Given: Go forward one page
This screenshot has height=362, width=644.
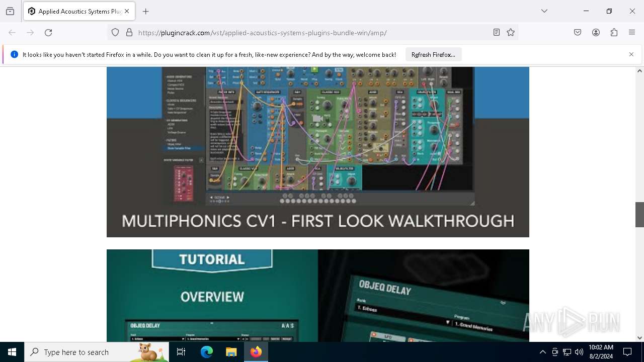Looking at the screenshot, I should click(x=30, y=33).
